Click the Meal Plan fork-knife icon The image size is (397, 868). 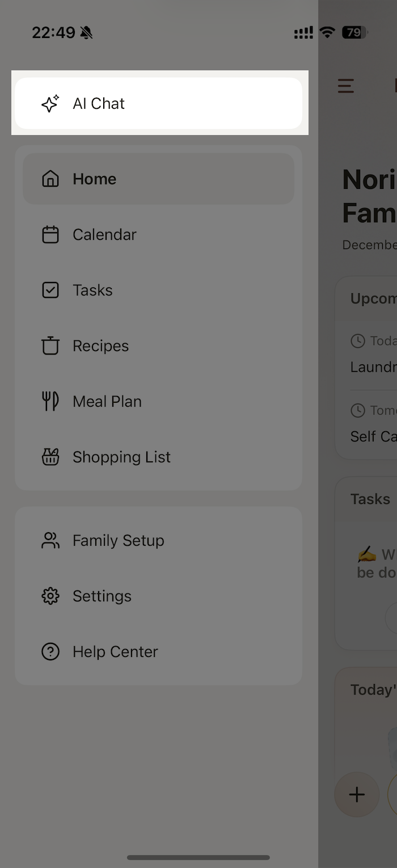click(x=50, y=401)
